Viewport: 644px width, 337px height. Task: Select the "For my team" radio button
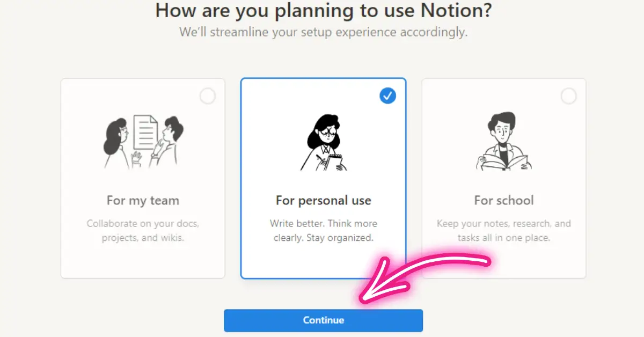pos(208,96)
